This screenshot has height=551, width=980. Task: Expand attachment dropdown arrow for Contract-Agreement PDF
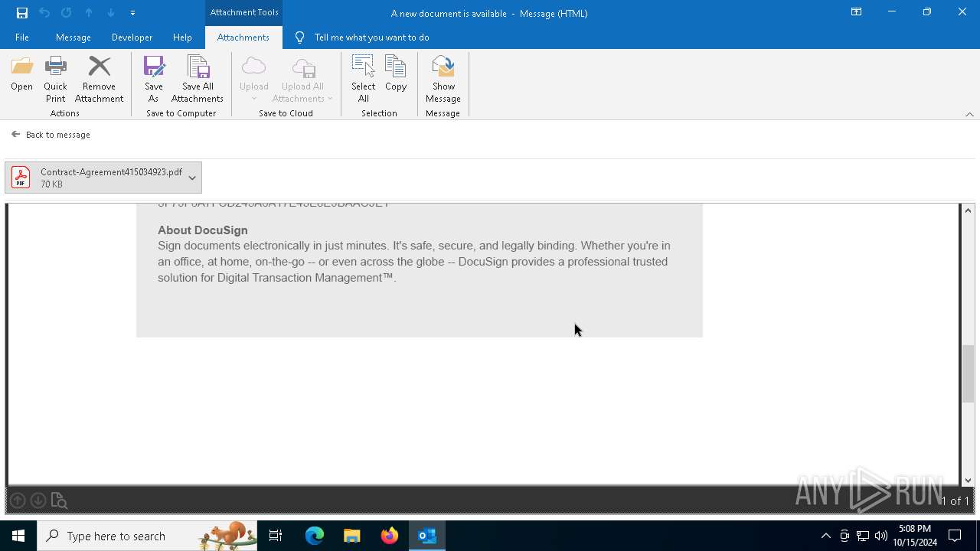coord(192,178)
